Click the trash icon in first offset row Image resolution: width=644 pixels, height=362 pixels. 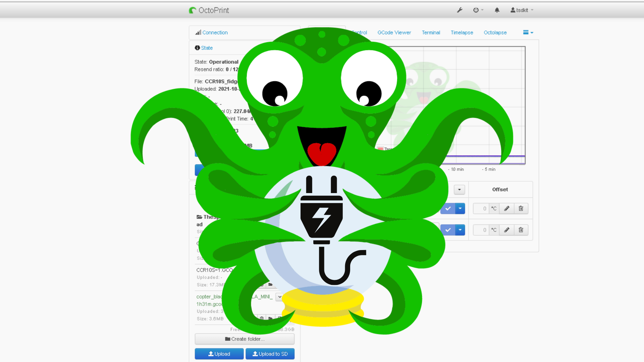(x=521, y=208)
